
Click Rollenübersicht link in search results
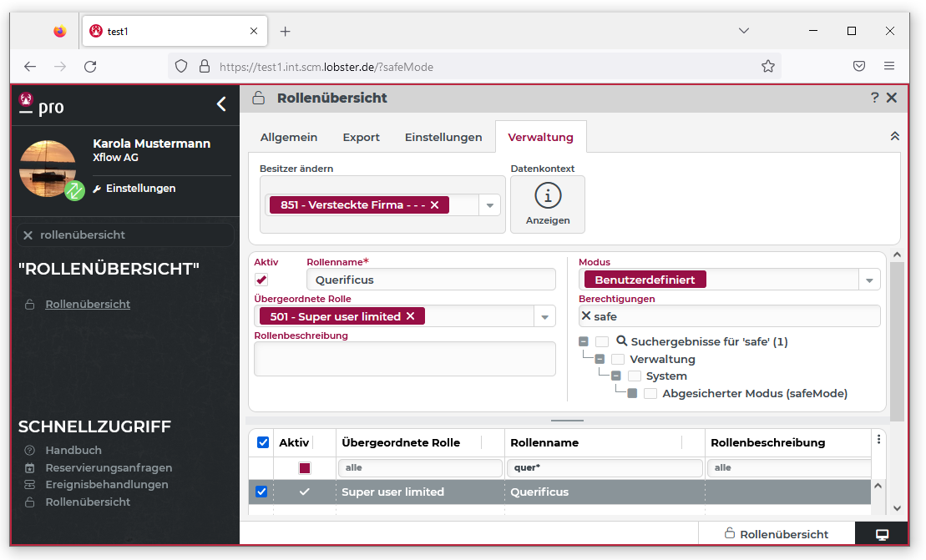coord(88,305)
